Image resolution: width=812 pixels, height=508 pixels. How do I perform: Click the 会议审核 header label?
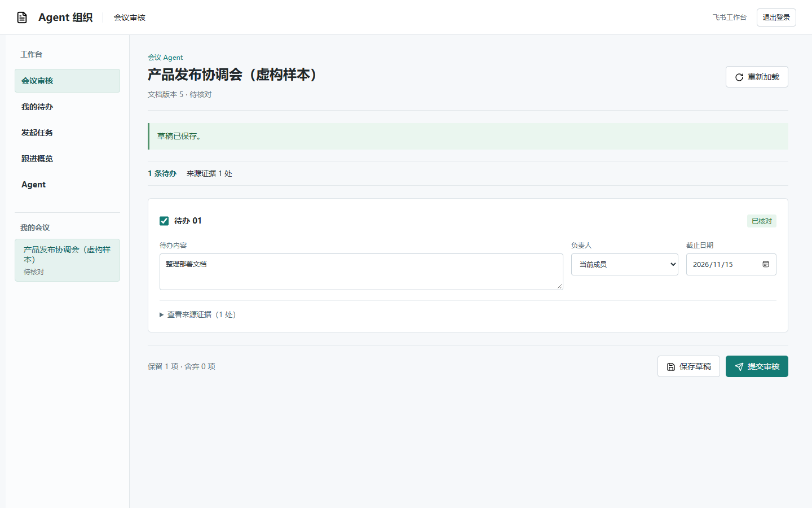point(130,17)
